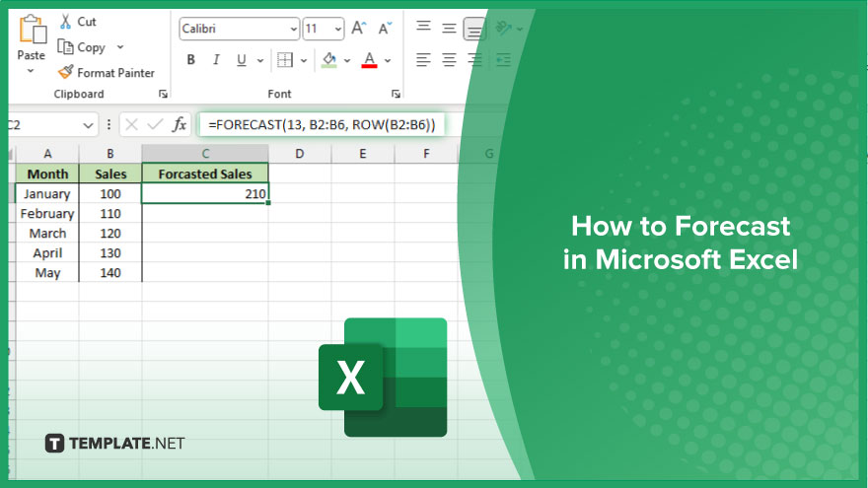Select the March cell
Viewport: 868px width, 488px height.
pos(47,234)
